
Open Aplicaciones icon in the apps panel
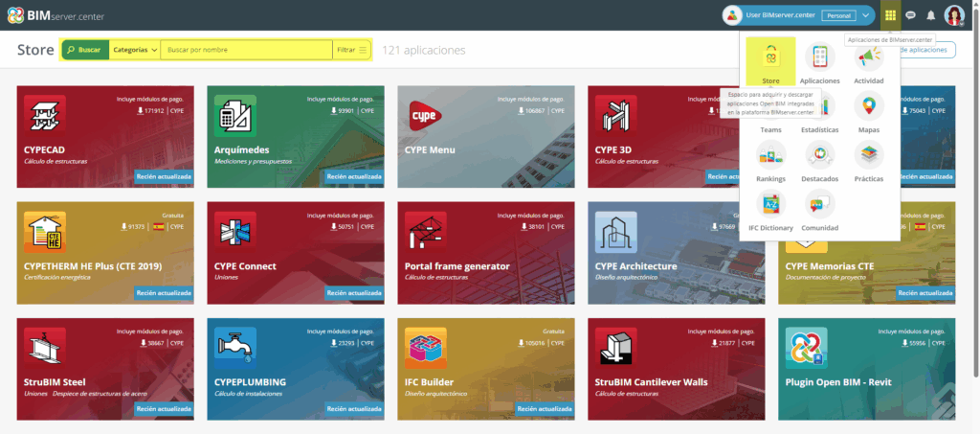(x=820, y=57)
